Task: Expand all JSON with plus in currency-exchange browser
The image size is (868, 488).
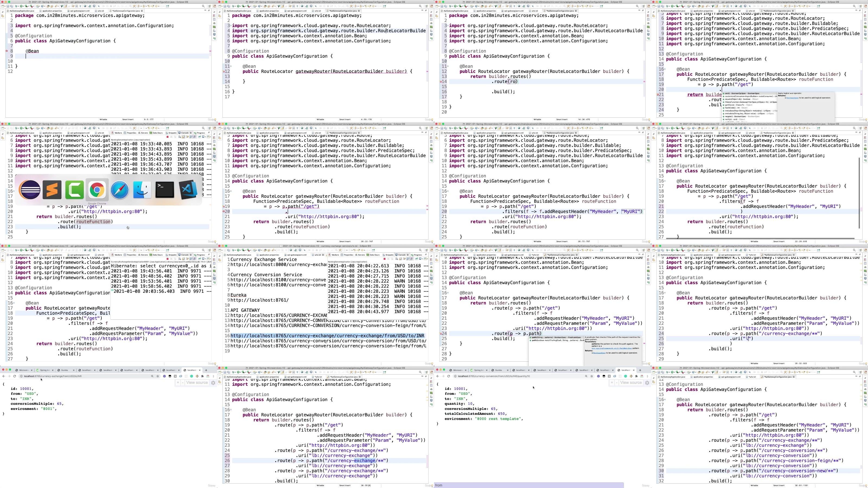Action: point(178,383)
